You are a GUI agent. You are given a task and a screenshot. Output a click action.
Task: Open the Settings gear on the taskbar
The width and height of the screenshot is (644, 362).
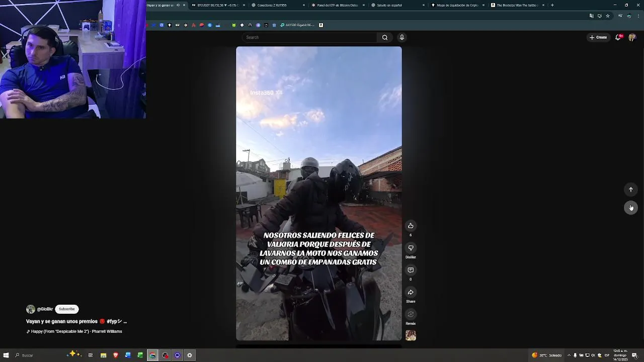point(190,355)
